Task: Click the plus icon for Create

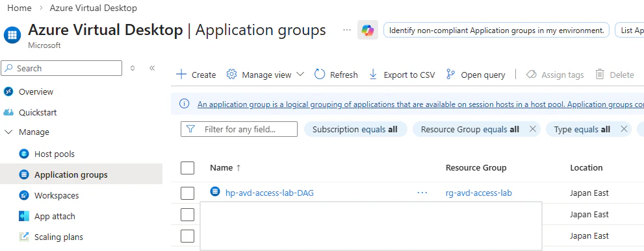Action: click(x=181, y=74)
